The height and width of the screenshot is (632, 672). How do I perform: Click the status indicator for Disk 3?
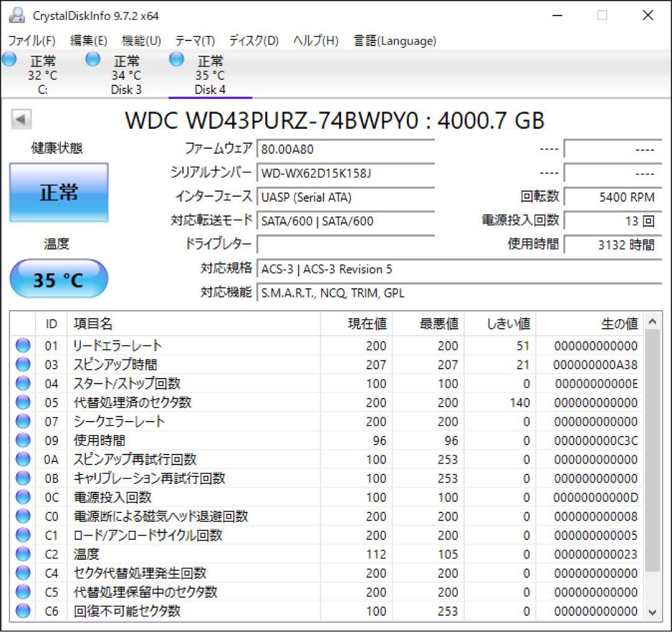(x=93, y=59)
